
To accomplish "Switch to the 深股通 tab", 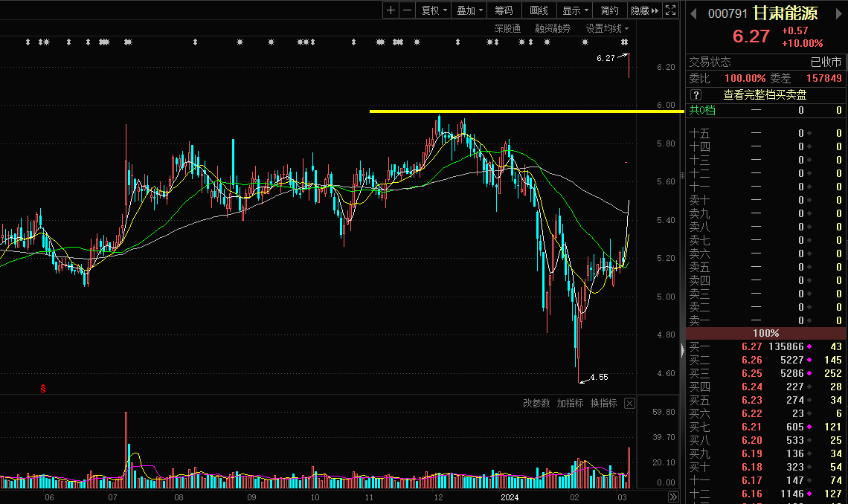I will (x=508, y=28).
